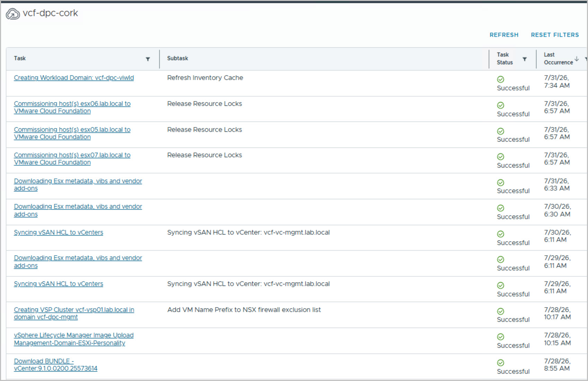The width and height of the screenshot is (588, 381).
Task: Click the 6:57 AM timestamp for esx07
Action: point(557,159)
